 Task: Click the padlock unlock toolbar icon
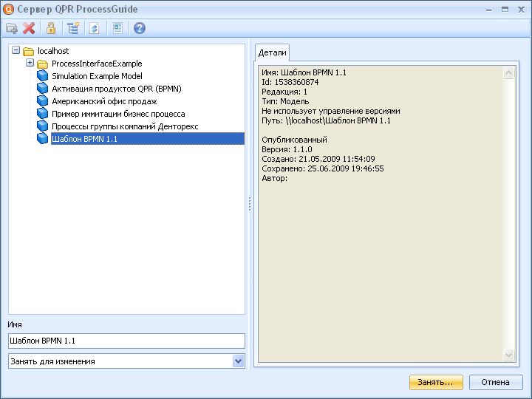[51, 28]
